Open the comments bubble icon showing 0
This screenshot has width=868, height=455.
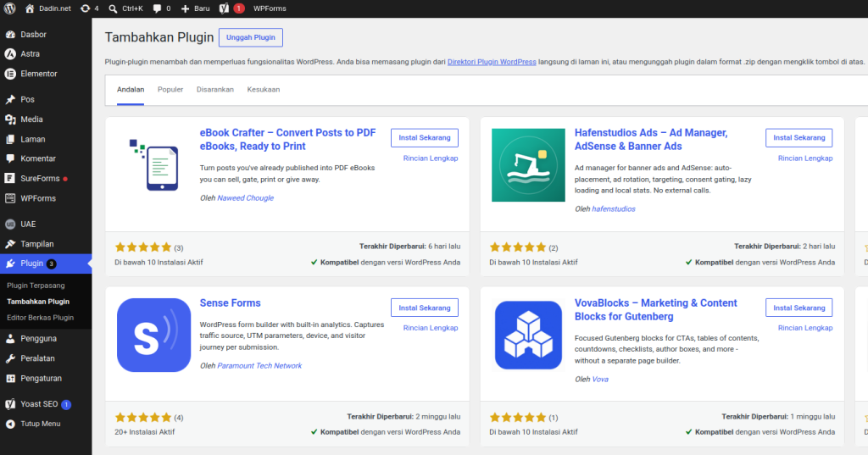point(157,8)
